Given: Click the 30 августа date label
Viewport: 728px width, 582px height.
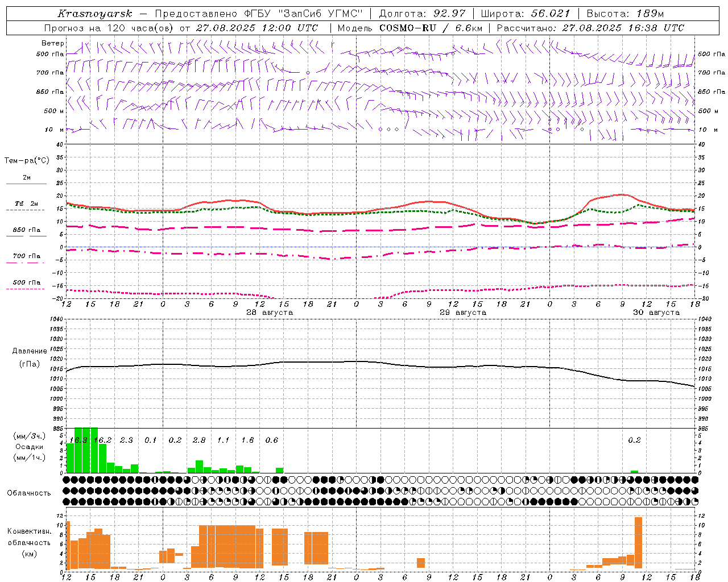Looking at the screenshot, I should click(656, 313).
